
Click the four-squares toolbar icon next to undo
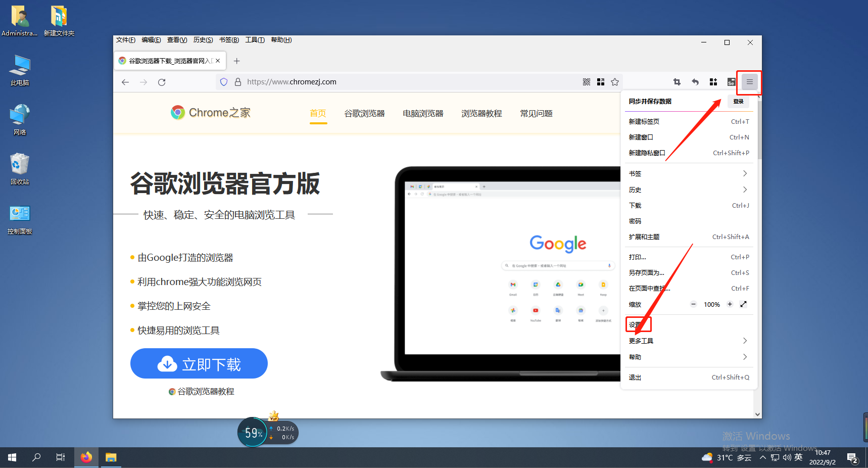click(x=713, y=82)
